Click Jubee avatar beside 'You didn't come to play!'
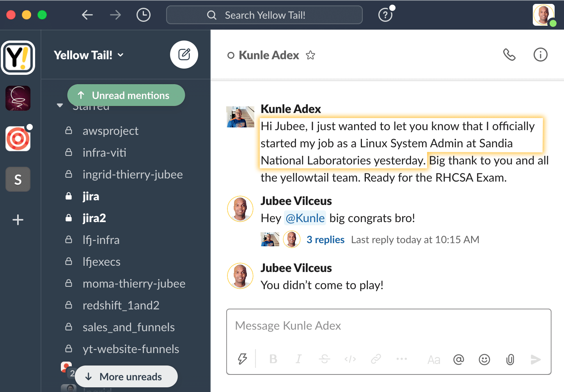564x392 pixels. [240, 276]
